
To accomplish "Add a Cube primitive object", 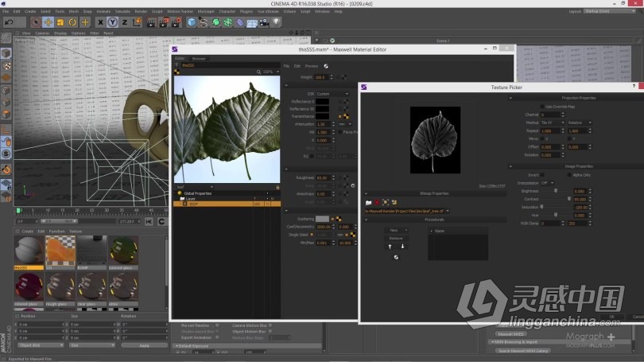I will (x=192, y=22).
